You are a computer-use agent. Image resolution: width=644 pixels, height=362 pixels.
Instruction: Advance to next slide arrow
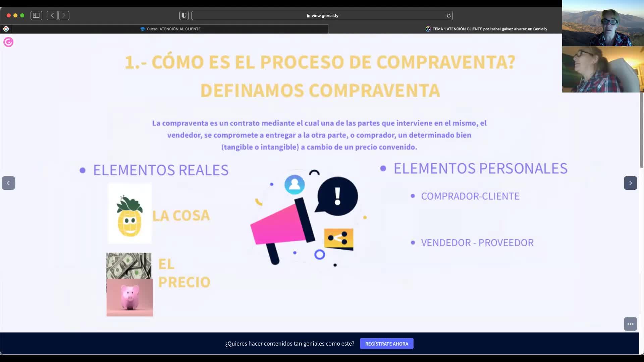[630, 183]
